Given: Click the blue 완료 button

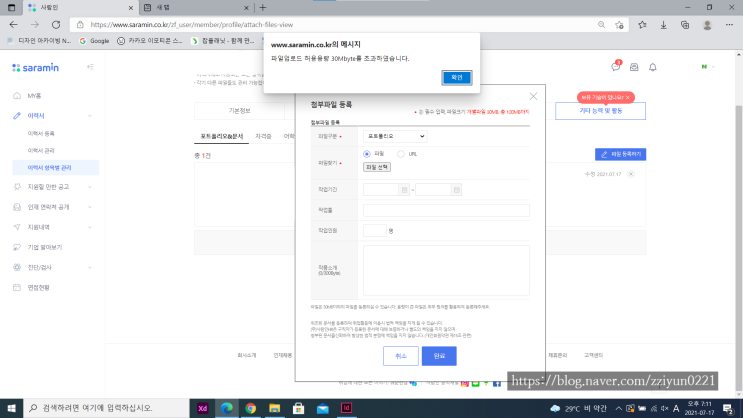Looking at the screenshot, I should pyautogui.click(x=439, y=356).
